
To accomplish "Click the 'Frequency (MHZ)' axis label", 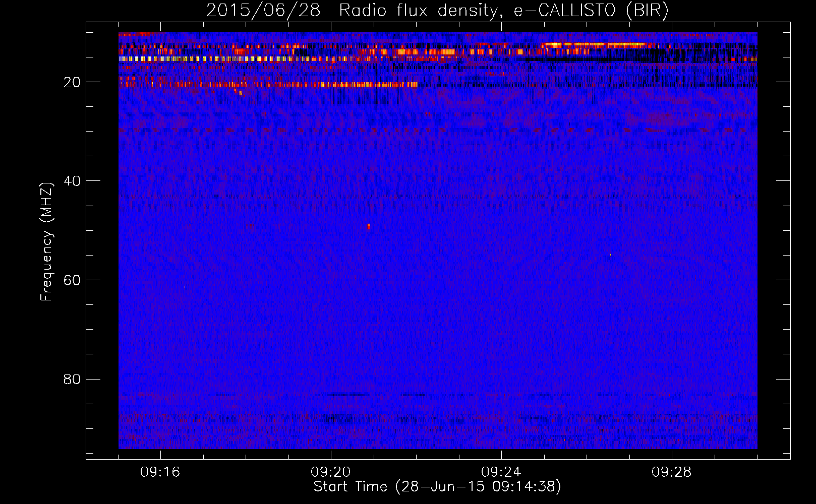I will 46,242.
